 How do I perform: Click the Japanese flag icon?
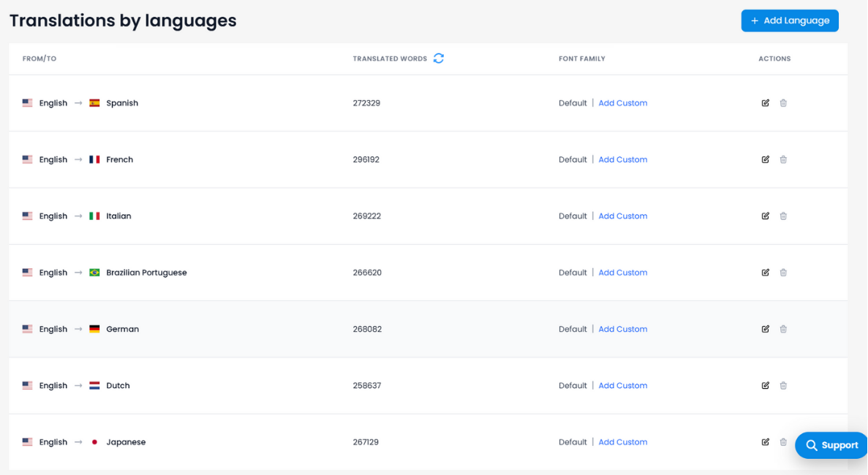94,441
